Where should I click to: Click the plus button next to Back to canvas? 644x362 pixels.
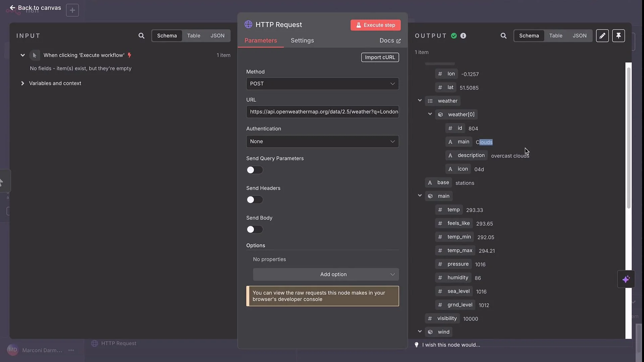[72, 10]
